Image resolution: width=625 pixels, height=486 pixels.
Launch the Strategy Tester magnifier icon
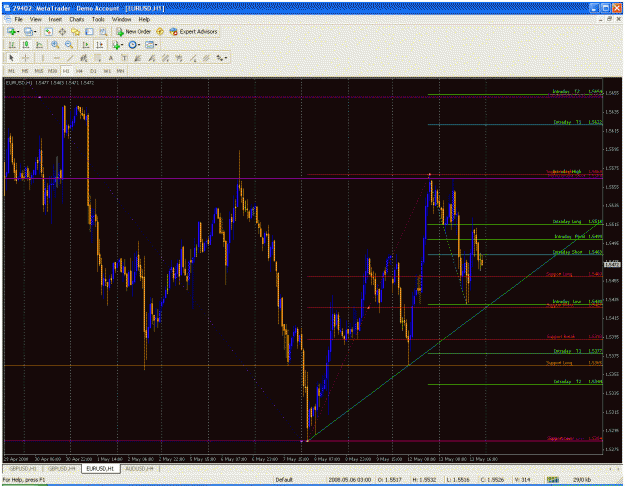pos(103,31)
